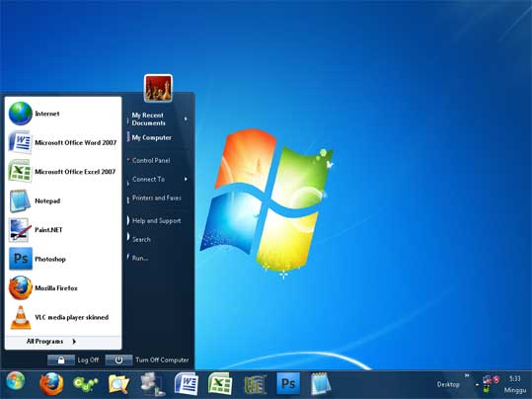
Task: Expand the Desktop toolbar chevron
Action: click(x=467, y=375)
